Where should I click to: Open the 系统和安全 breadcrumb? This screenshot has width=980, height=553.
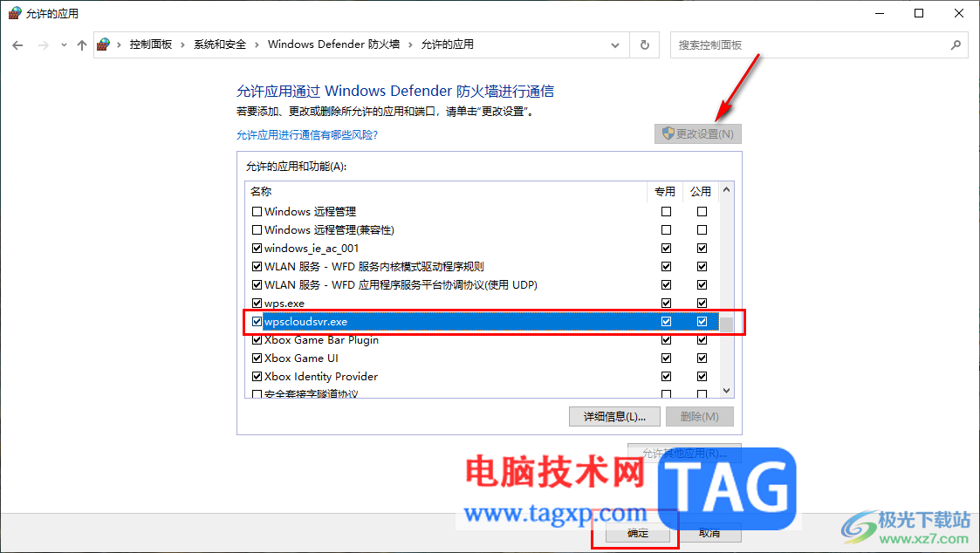220,44
